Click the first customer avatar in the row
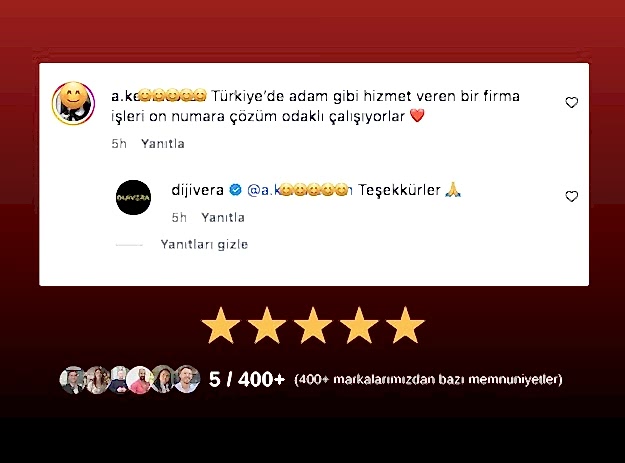This screenshot has width=625, height=463. 72,379
